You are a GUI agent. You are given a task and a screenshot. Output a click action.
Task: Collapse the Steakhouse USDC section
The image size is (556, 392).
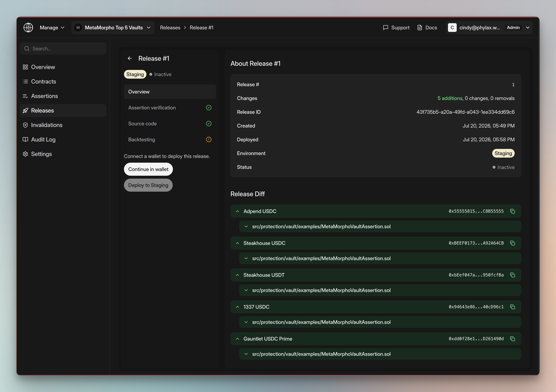pyautogui.click(x=238, y=243)
